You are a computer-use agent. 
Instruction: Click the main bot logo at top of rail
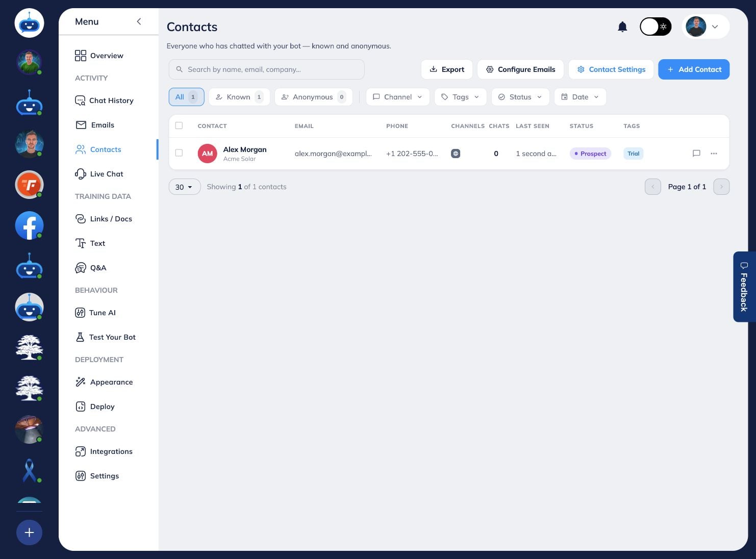[x=29, y=23]
